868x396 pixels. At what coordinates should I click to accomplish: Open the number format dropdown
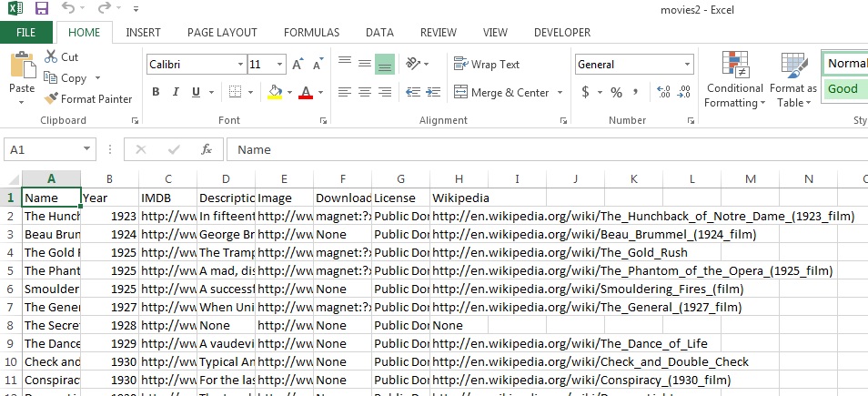[687, 65]
